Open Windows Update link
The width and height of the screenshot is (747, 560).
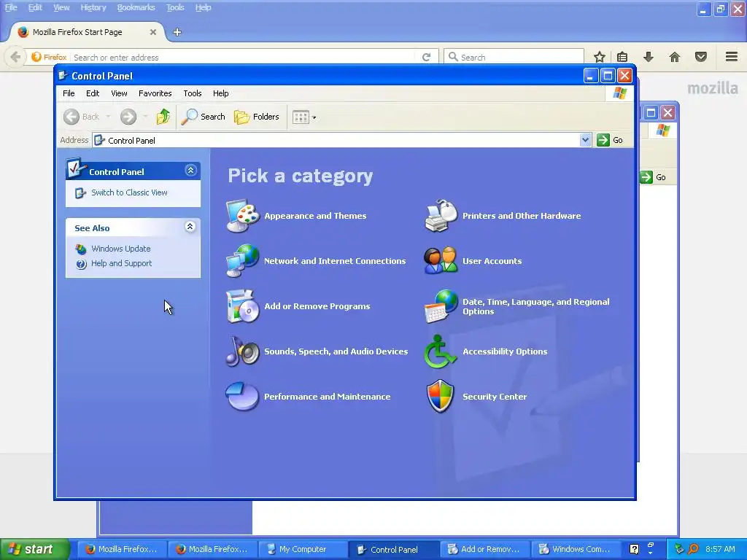click(x=120, y=249)
